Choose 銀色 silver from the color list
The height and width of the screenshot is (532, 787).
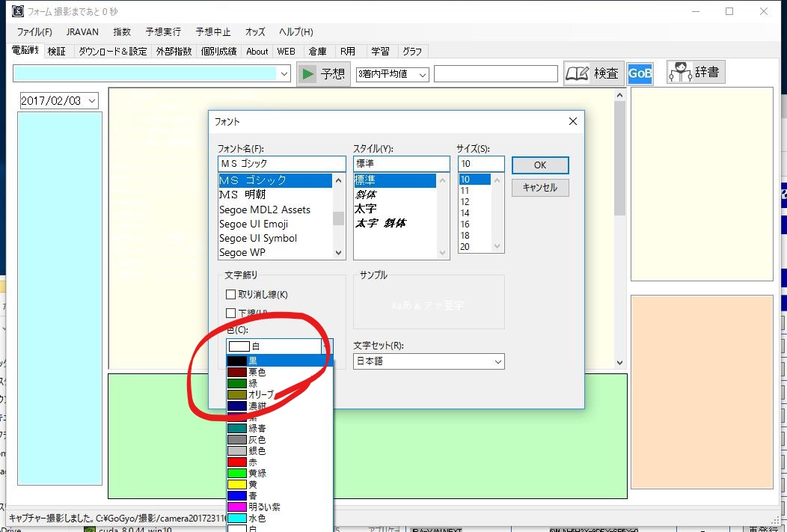click(x=279, y=450)
